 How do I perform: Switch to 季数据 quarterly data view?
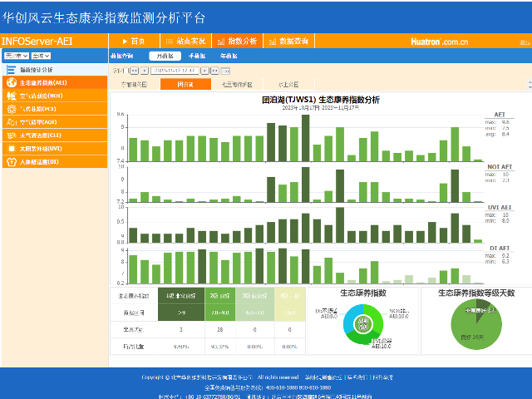click(x=196, y=56)
